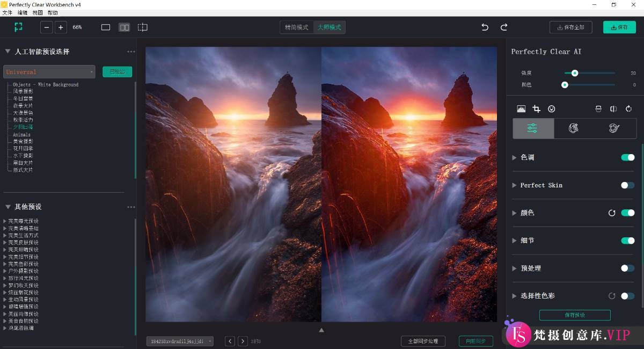Open options menu for 人工智能预设选择 panel

[x=131, y=52]
